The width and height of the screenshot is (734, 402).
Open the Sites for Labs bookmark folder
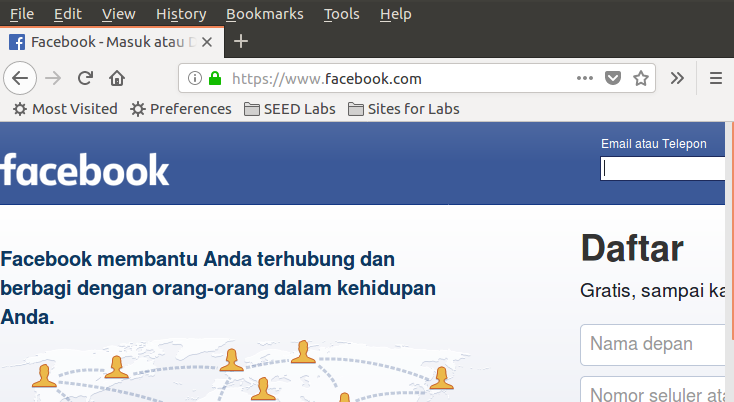404,109
